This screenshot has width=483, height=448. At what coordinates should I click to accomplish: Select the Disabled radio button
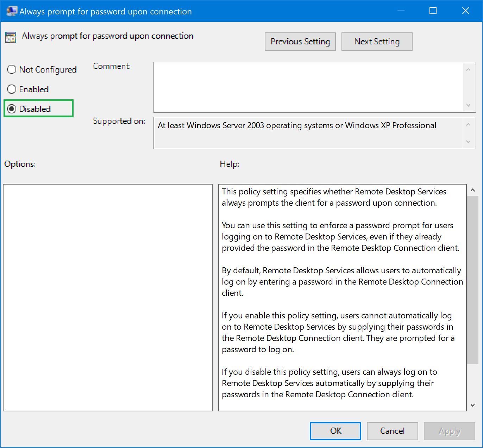(x=12, y=109)
